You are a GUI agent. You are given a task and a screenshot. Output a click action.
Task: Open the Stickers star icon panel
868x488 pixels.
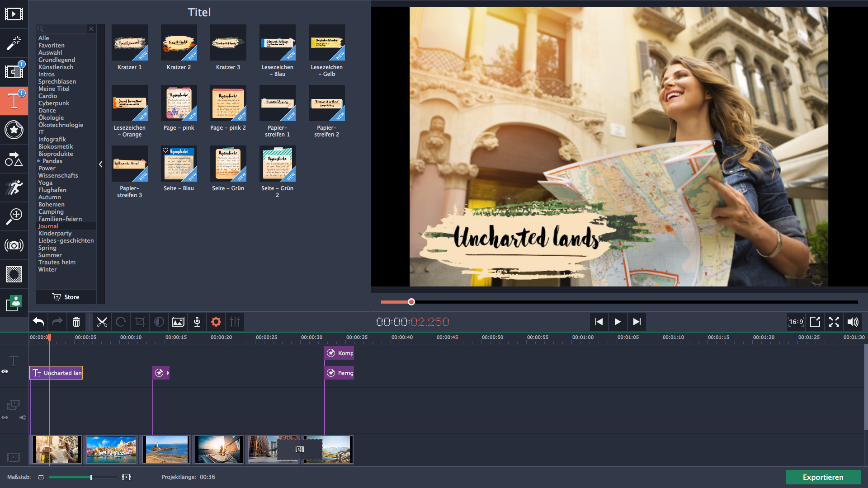tap(14, 130)
